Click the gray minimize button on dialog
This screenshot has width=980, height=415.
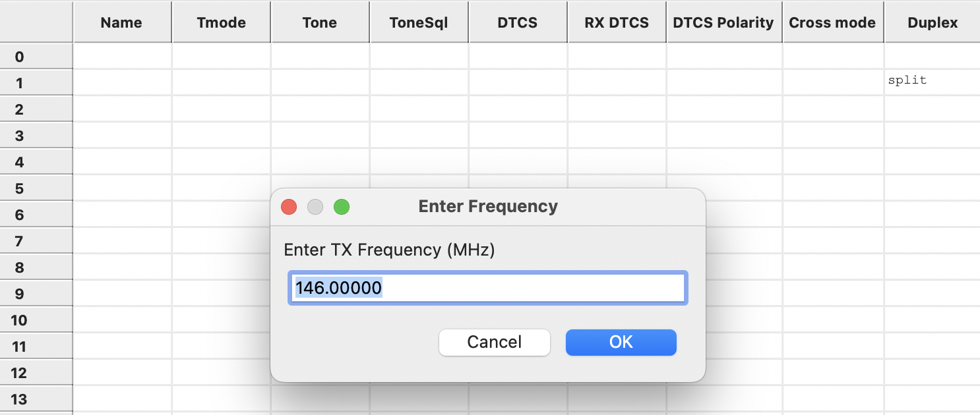point(315,207)
